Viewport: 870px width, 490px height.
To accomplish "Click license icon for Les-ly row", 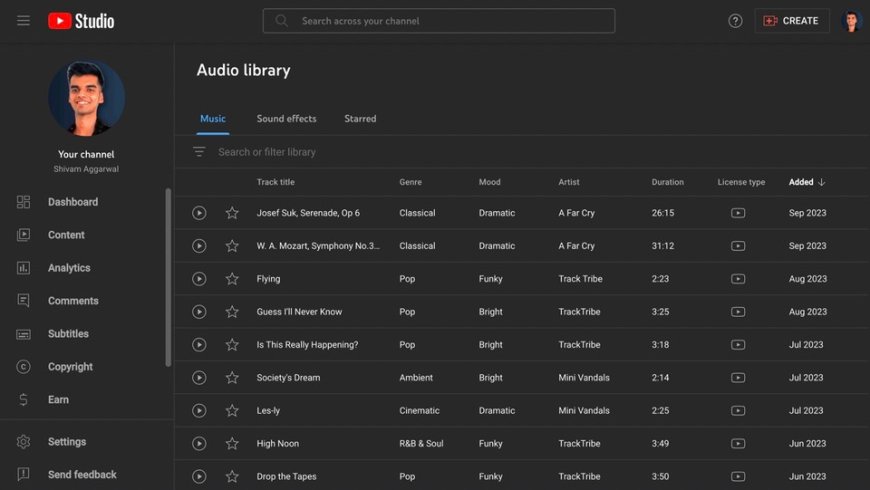I will click(x=738, y=411).
